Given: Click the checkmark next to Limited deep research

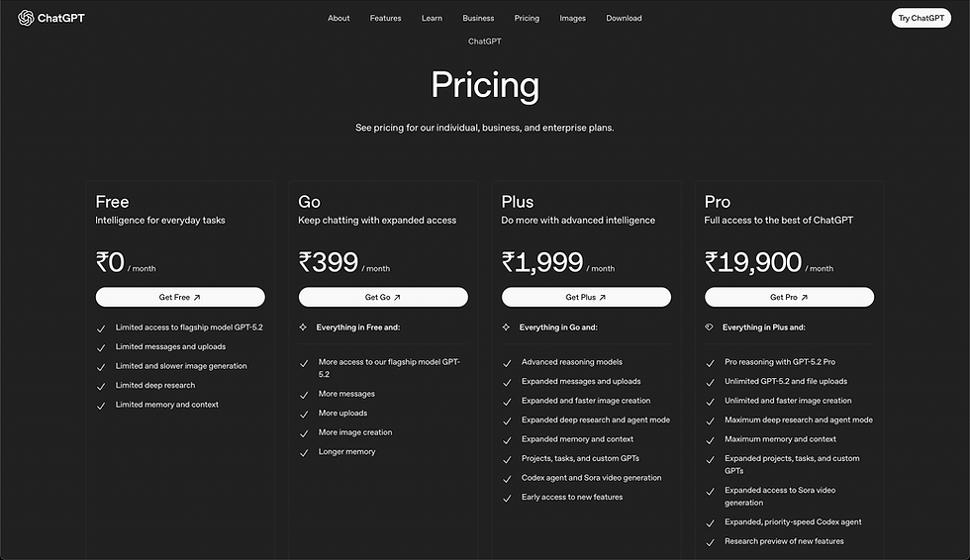Looking at the screenshot, I should point(101,386).
